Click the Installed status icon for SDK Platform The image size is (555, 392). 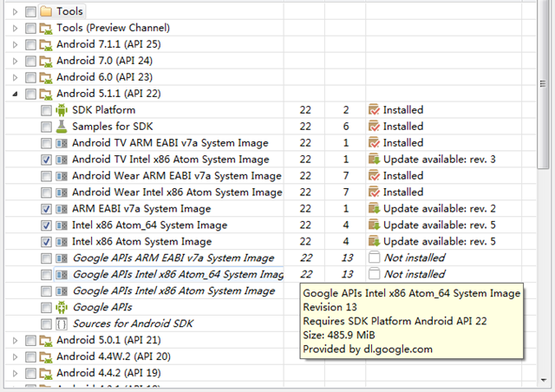374,110
